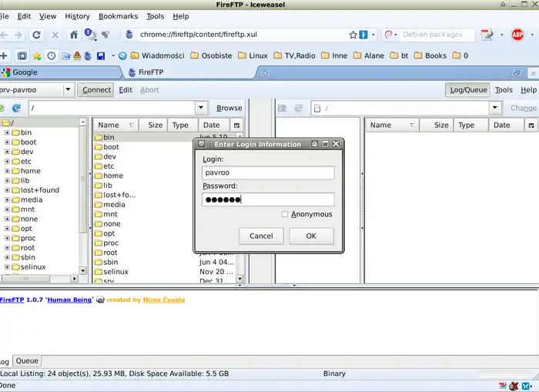The width and height of the screenshot is (539, 392).
Task: Click the Home toolbar icon
Action: [x=74, y=35]
